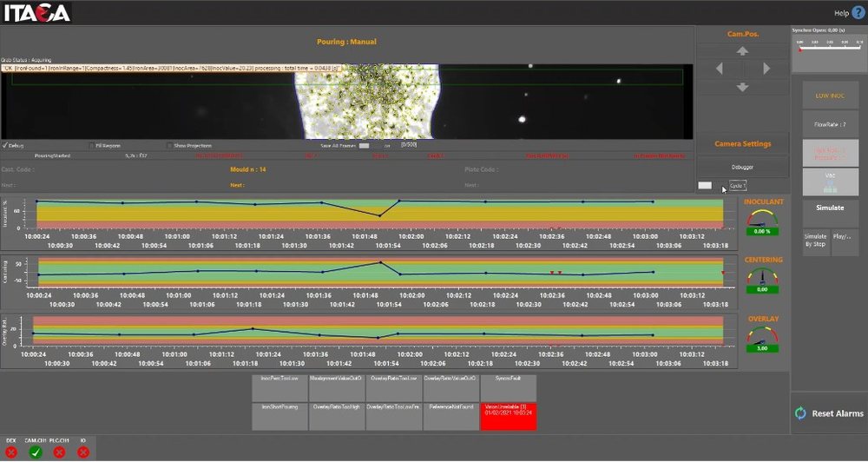Click Simulate By Step

[815, 242]
